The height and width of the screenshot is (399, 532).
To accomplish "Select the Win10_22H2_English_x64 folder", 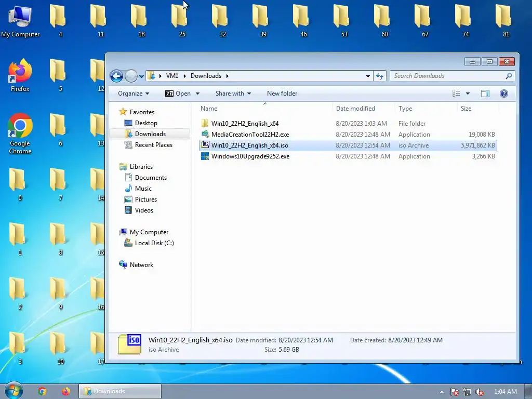I will 245,124.
